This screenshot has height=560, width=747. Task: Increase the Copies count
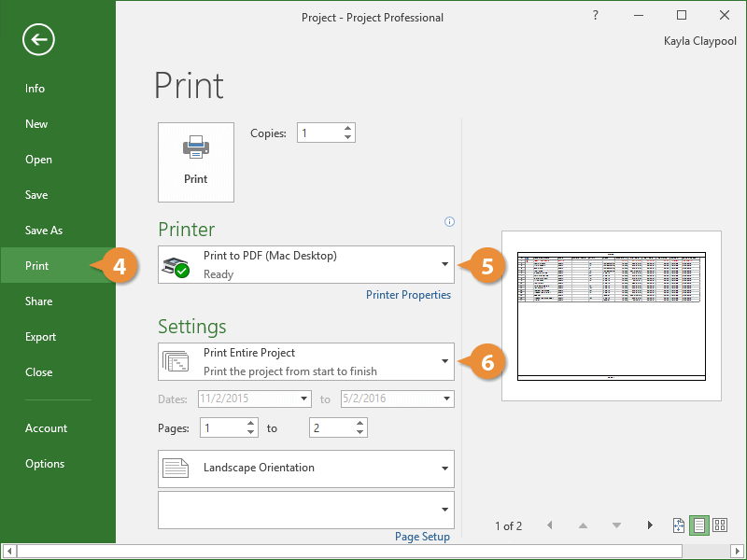[x=348, y=129]
